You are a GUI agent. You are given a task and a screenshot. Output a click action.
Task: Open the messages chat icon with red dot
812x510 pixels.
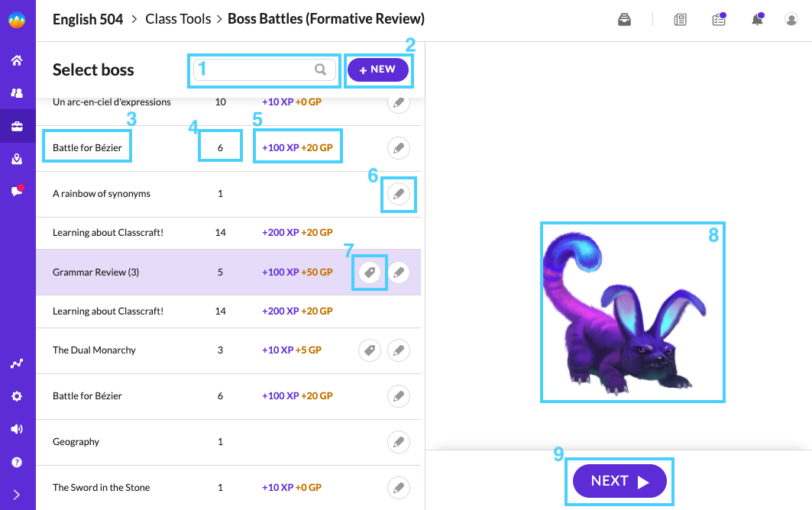[x=17, y=191]
